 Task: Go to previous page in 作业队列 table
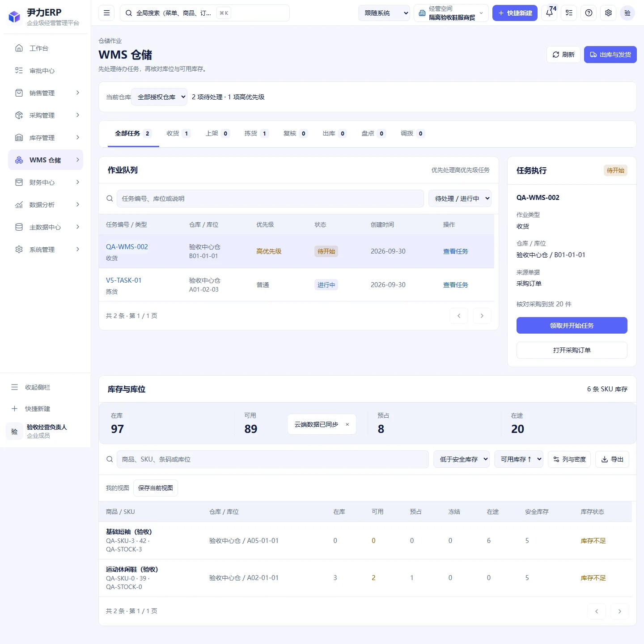coord(459,316)
